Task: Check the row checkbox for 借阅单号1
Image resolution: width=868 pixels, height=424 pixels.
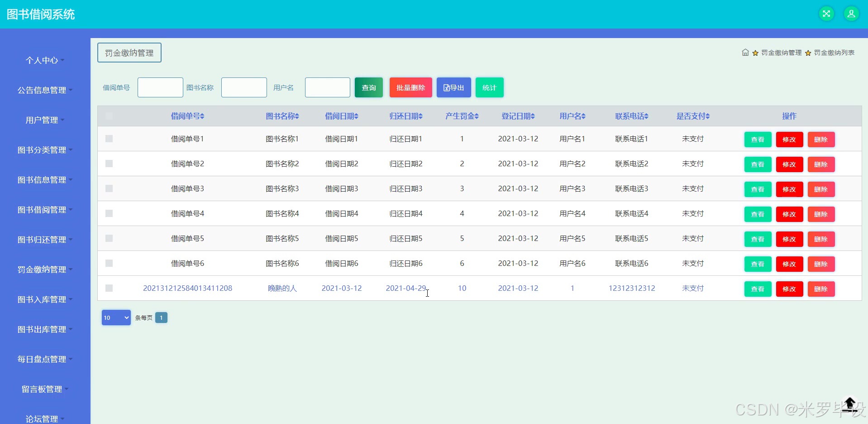Action: 109,139
